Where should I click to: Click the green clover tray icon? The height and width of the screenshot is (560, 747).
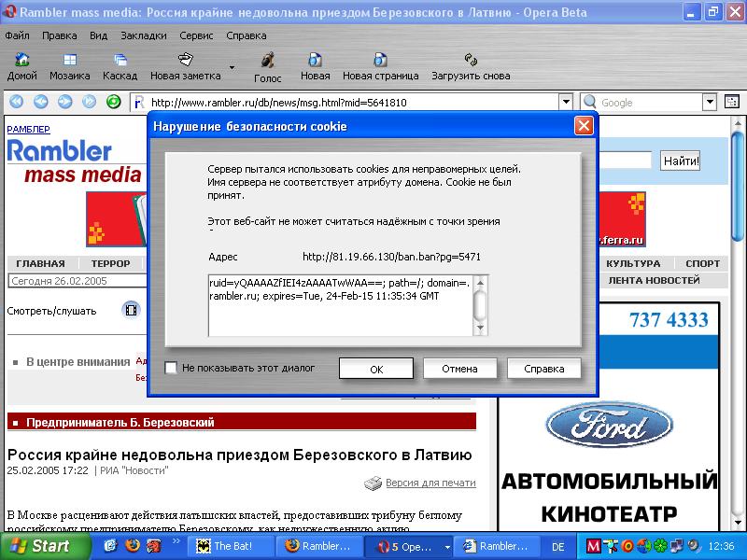point(660,546)
